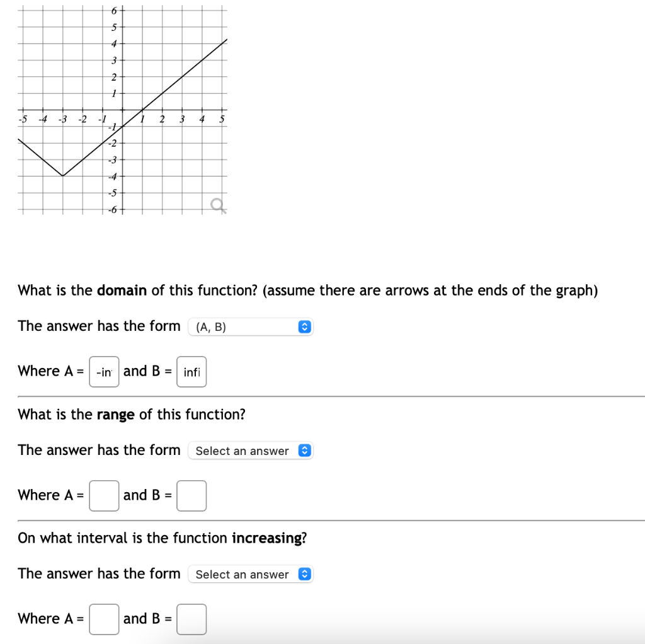Click the magnifying glass icon on the graph
This screenshot has height=644, width=645.
(x=217, y=203)
